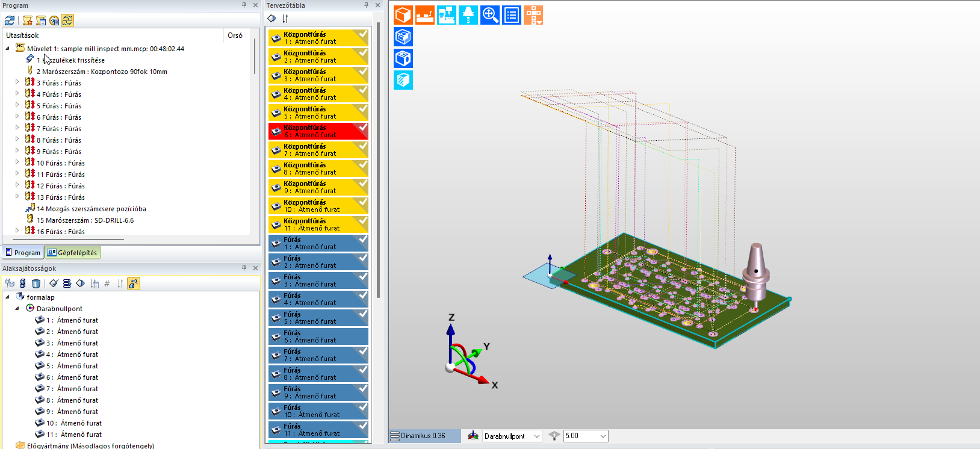Screen dimensions: 980x449
Task: Switch to the Program tab
Action: pos(23,253)
